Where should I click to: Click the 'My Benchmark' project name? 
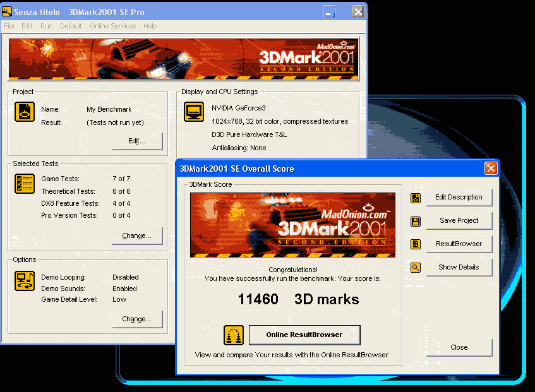pos(109,109)
